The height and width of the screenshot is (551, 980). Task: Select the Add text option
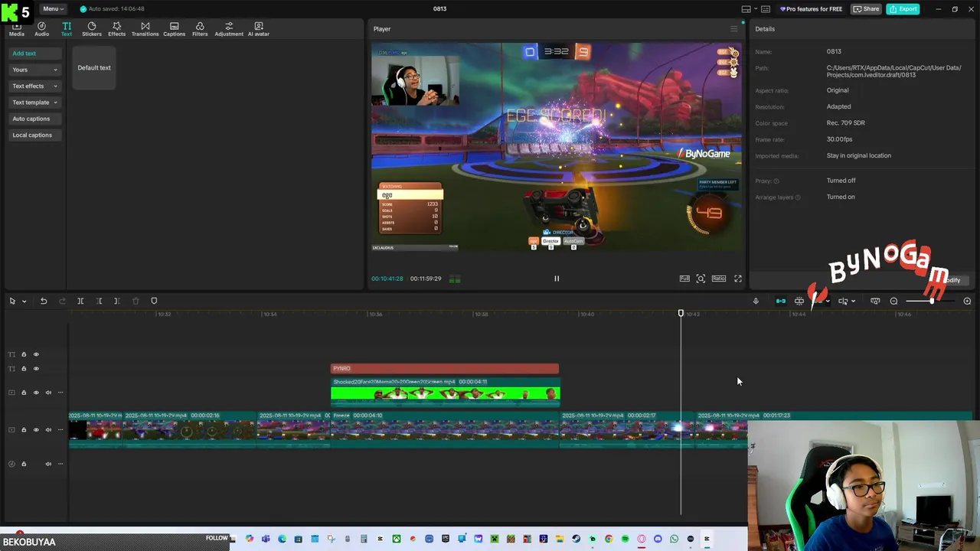34,54
